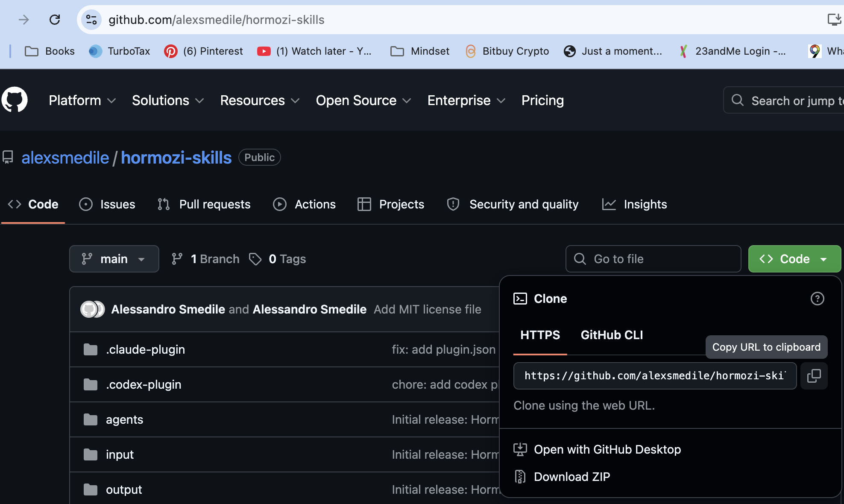Click the search magnifier icon in header
This screenshot has width=844, height=504.
738,100
